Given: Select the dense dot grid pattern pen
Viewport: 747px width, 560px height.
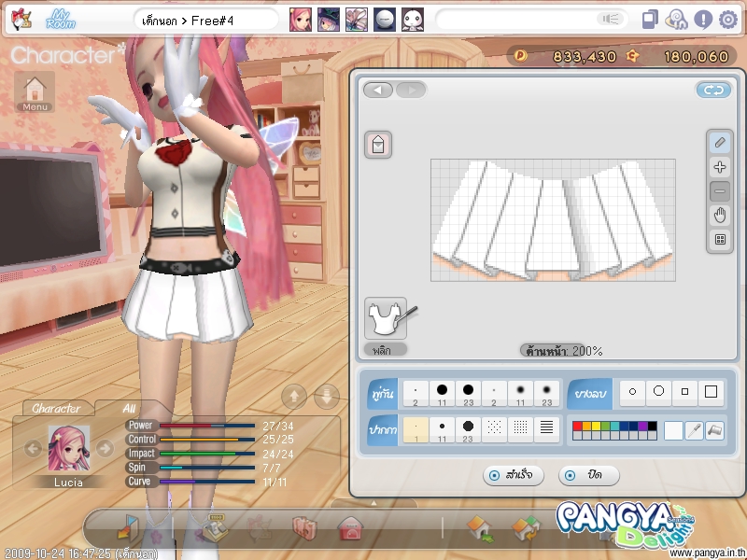Looking at the screenshot, I should tap(520, 430).
